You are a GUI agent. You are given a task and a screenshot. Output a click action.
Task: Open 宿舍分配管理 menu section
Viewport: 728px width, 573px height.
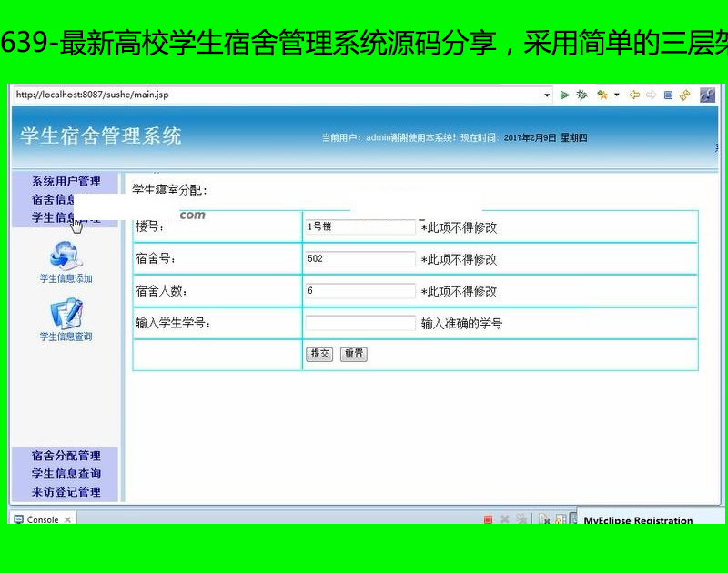coord(66,456)
